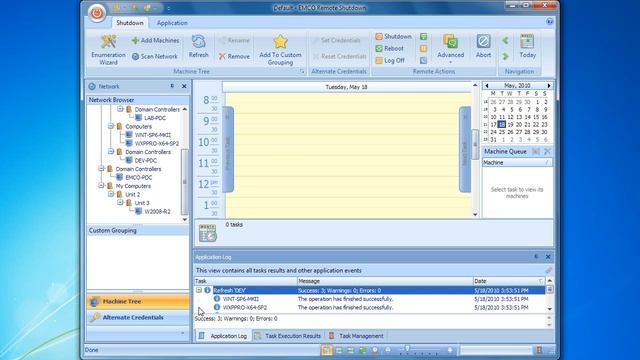Switch to the Application ribbon tab

[x=172, y=23]
